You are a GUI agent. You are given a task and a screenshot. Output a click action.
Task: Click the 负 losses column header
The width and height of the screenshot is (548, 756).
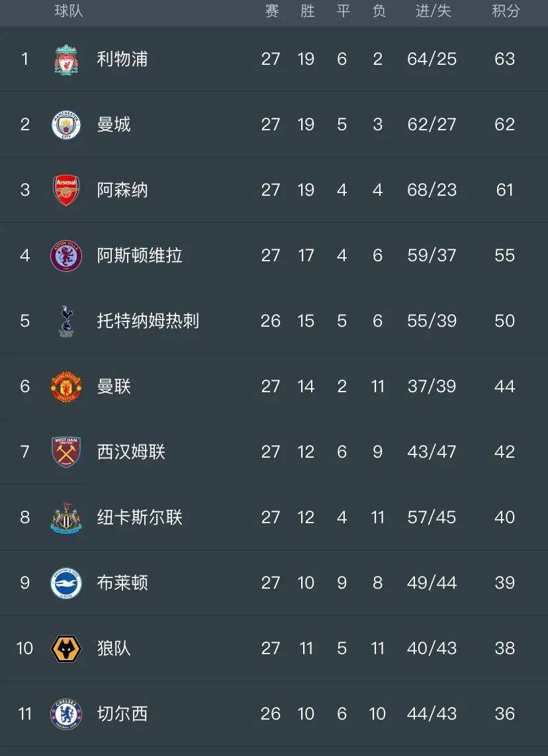(378, 11)
